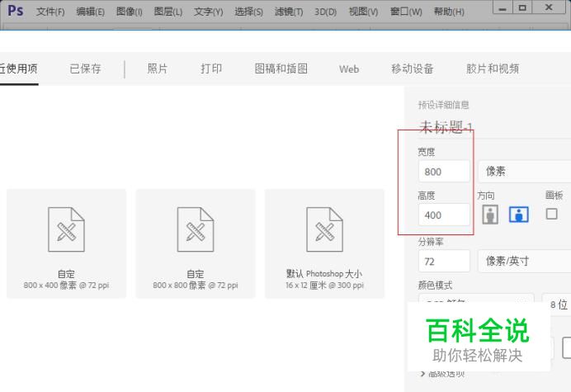The height and width of the screenshot is (392, 571).
Task: Switch to the 照片 tab
Action: [x=158, y=68]
